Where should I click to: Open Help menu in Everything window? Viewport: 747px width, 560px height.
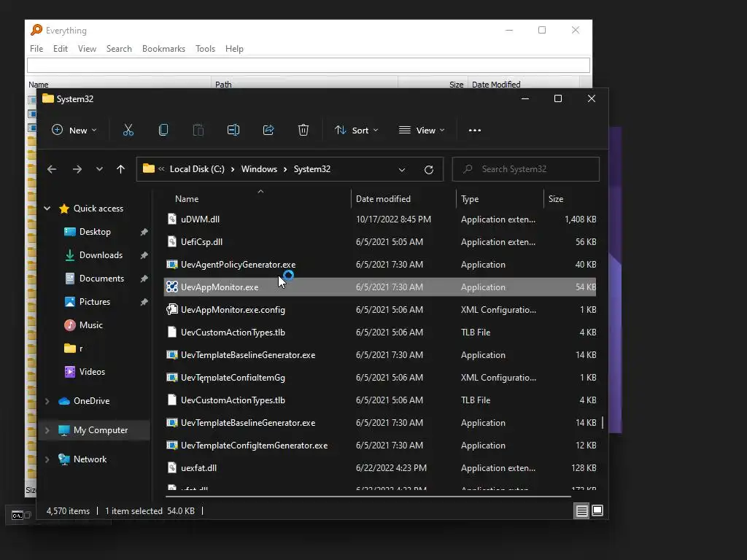pyautogui.click(x=234, y=49)
